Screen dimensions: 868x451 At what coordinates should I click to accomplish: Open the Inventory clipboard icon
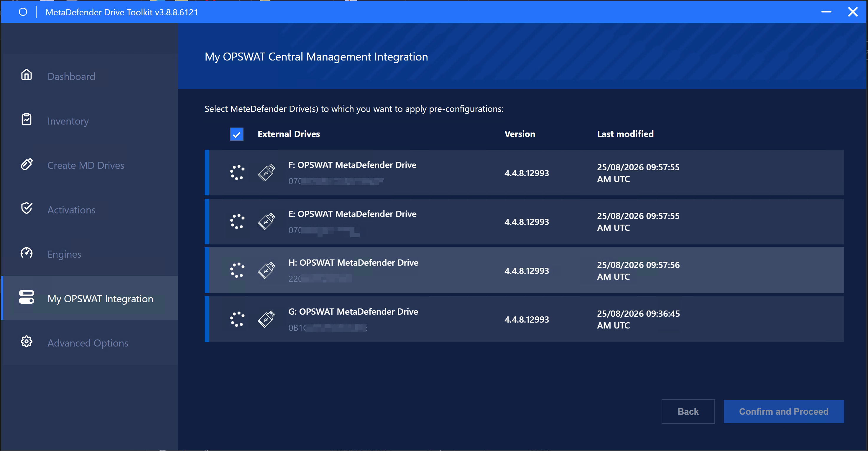(x=27, y=120)
